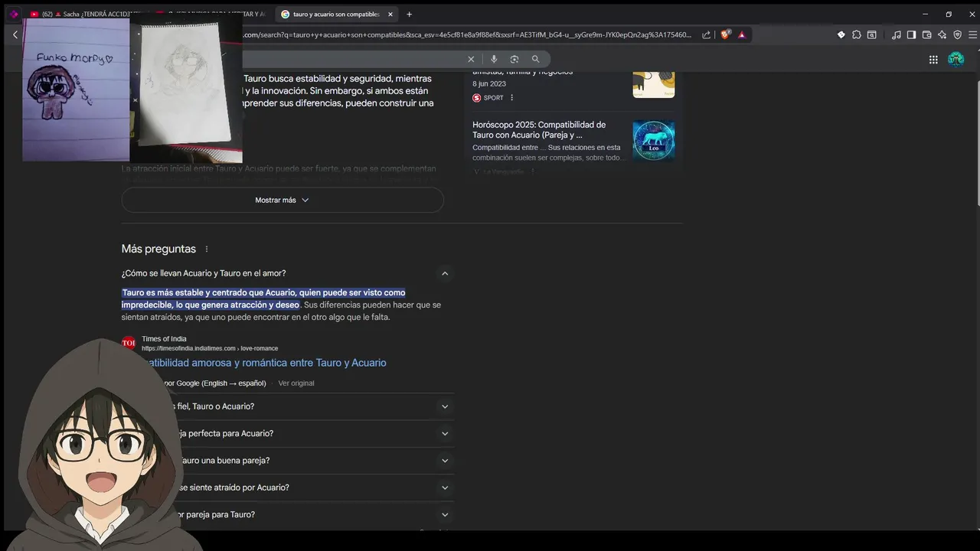Click the Leo horoscope article thumbnail
980x551 pixels.
coord(654,141)
